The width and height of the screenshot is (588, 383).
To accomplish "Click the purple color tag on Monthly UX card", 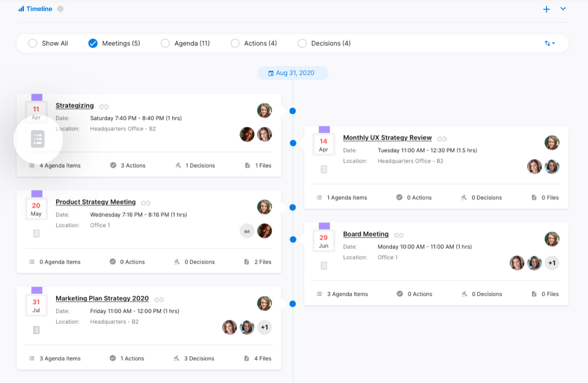I will click(324, 129).
